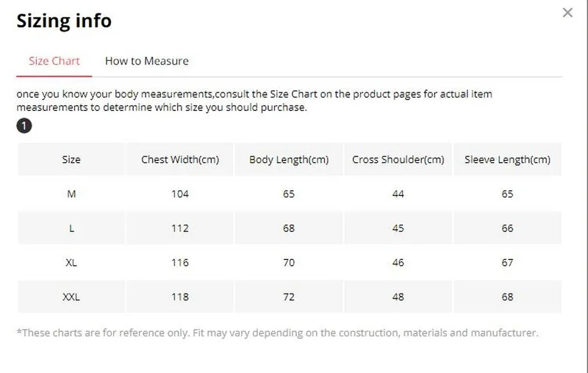Click body length value 70 for XL
Viewport: 588px width, 373px height.
tap(289, 263)
